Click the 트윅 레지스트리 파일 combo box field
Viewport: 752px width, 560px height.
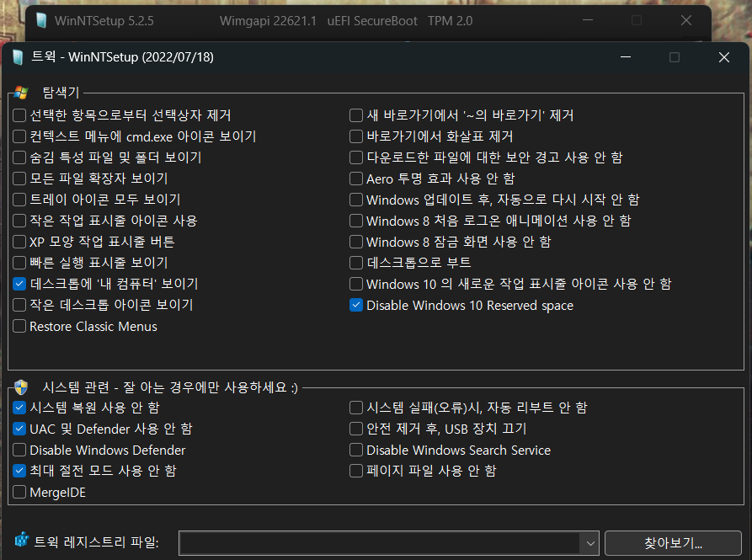[x=388, y=543]
